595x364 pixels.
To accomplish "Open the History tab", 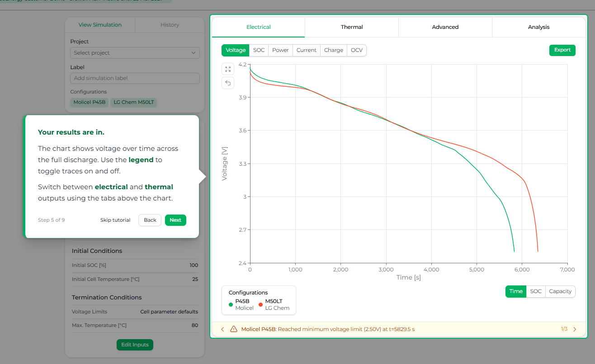I will point(170,25).
